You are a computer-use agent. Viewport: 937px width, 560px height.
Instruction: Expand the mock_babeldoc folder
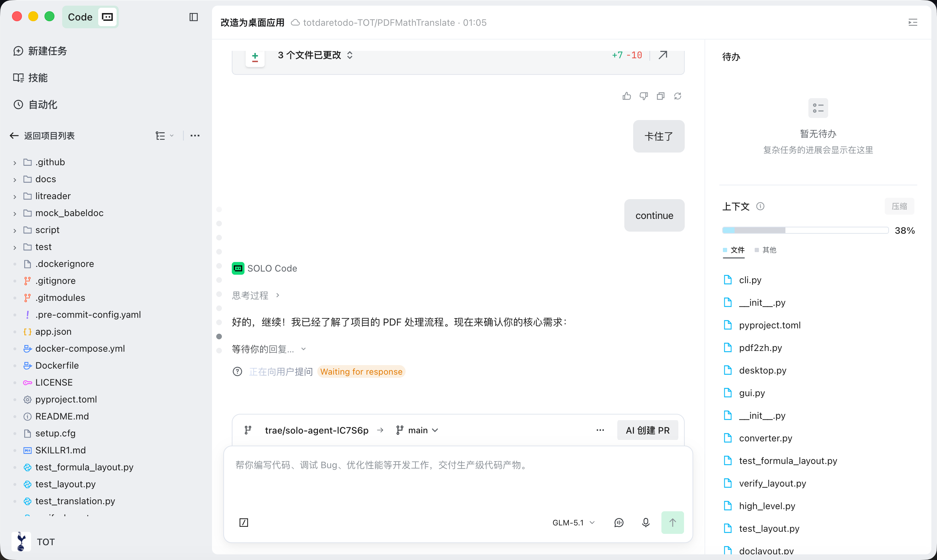point(15,214)
